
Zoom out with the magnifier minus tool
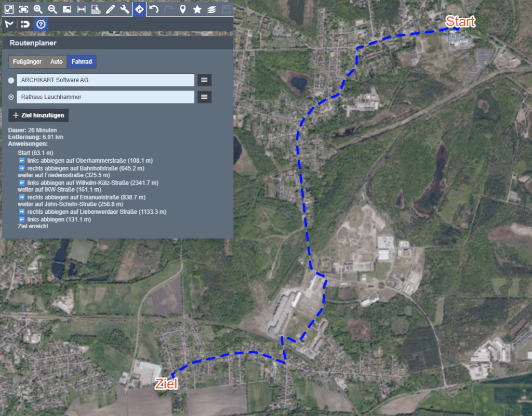pyautogui.click(x=52, y=9)
